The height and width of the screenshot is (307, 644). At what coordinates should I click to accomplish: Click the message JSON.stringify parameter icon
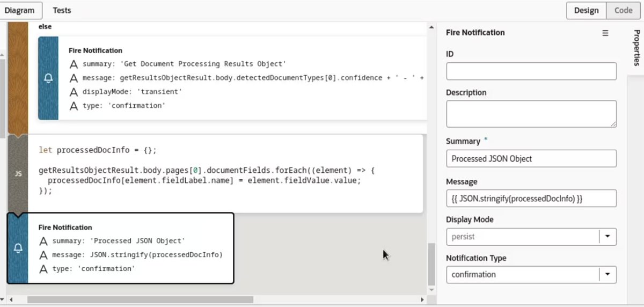click(44, 255)
